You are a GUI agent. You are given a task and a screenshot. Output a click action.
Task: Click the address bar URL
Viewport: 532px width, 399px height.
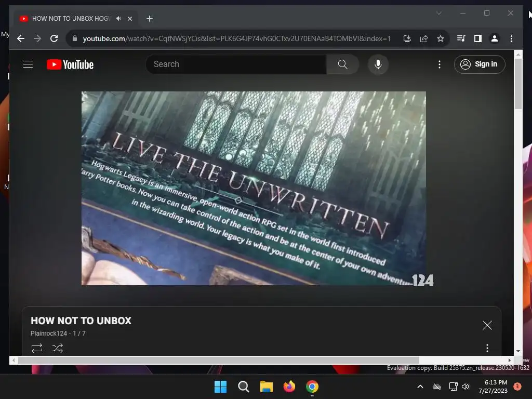[x=236, y=38]
